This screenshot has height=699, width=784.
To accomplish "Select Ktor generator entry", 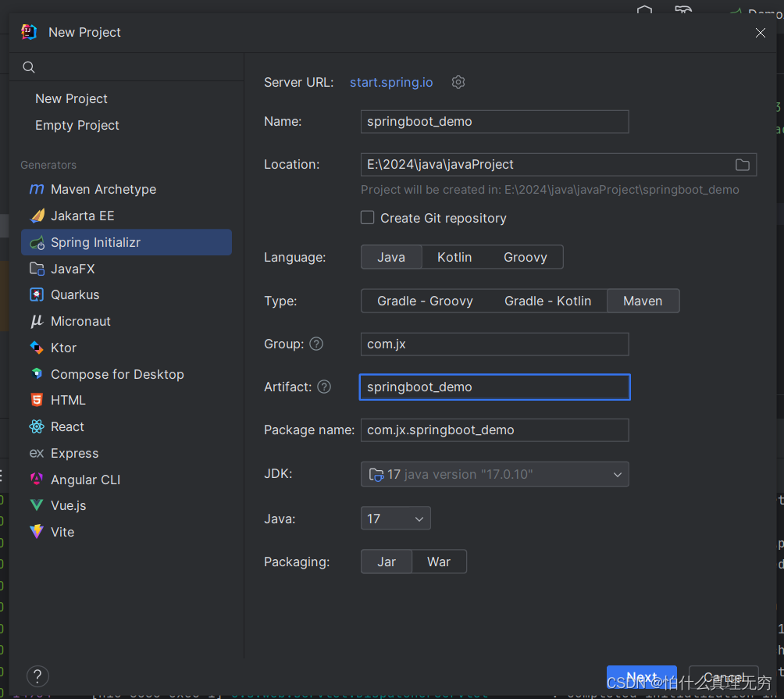I will (x=127, y=348).
